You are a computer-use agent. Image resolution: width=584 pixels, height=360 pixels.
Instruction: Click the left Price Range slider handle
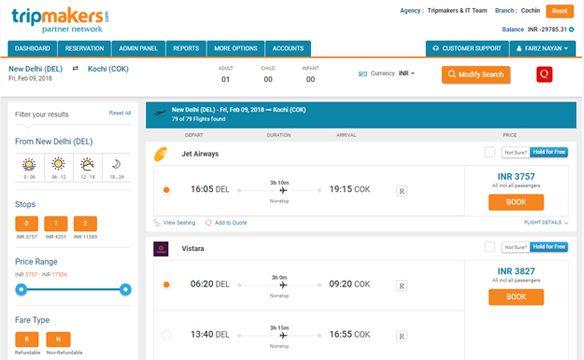[x=21, y=289]
